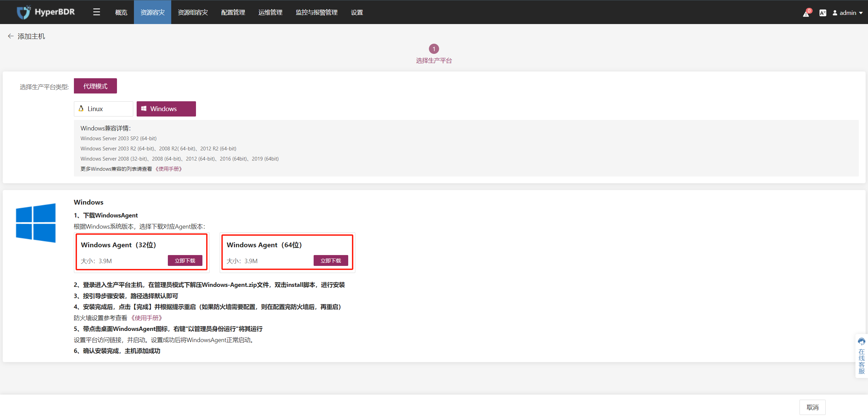Select the 代理模式 platform type button
The height and width of the screenshot is (420, 868).
[x=95, y=86]
